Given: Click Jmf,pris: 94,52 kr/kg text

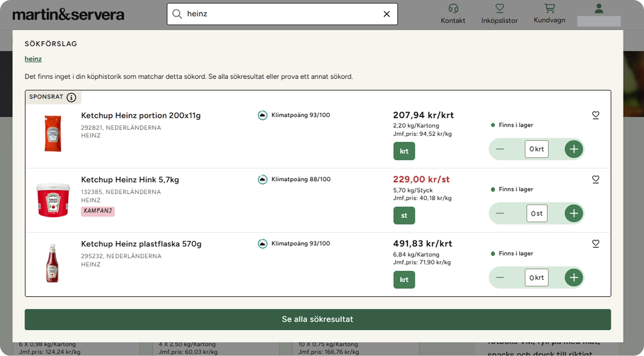Looking at the screenshot, I should [422, 134].
